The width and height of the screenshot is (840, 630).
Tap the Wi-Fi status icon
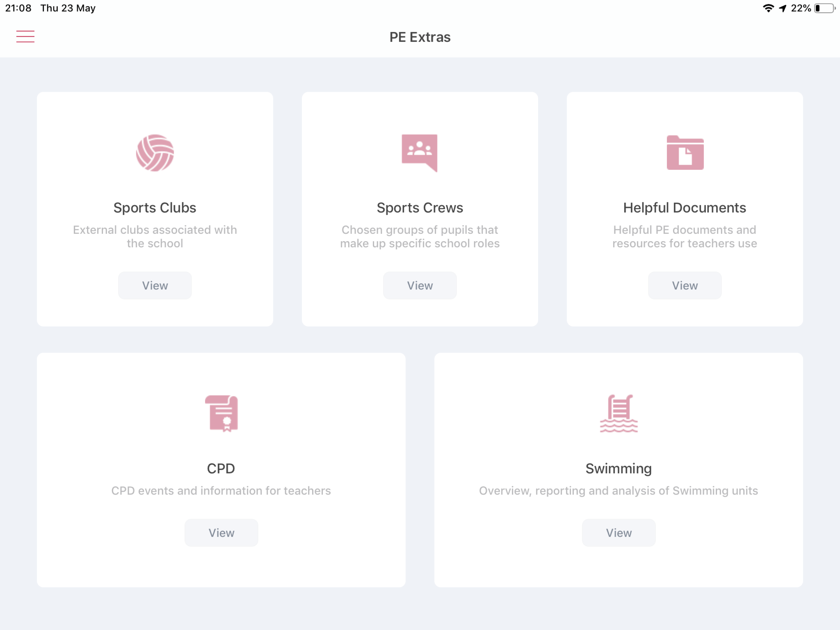click(x=768, y=8)
